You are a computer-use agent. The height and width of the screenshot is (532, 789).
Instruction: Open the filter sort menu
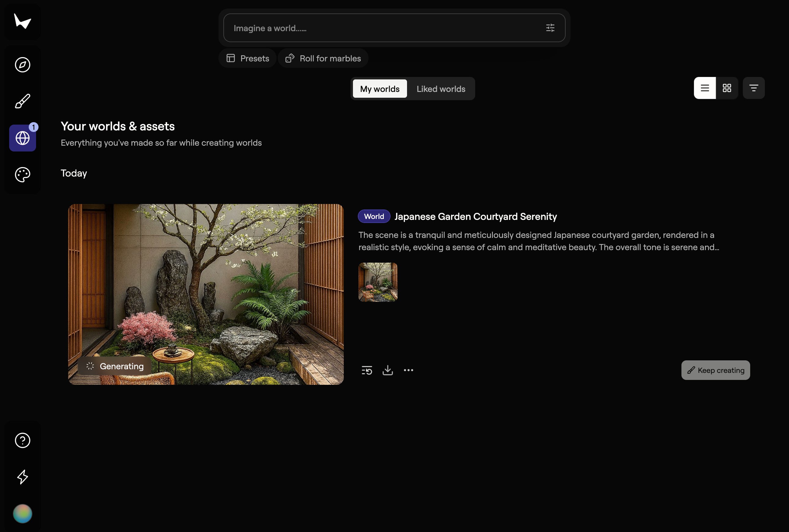(x=753, y=88)
